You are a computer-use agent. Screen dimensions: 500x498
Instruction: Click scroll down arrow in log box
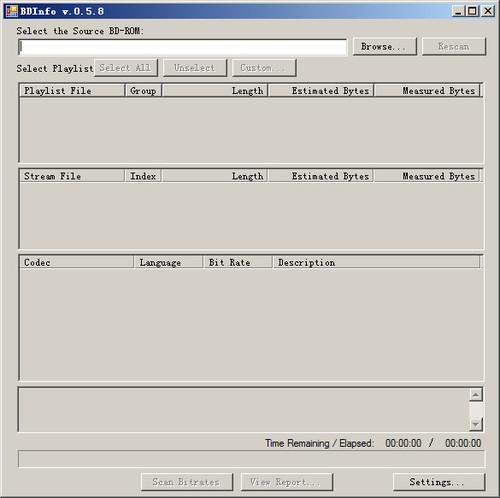coord(476,424)
